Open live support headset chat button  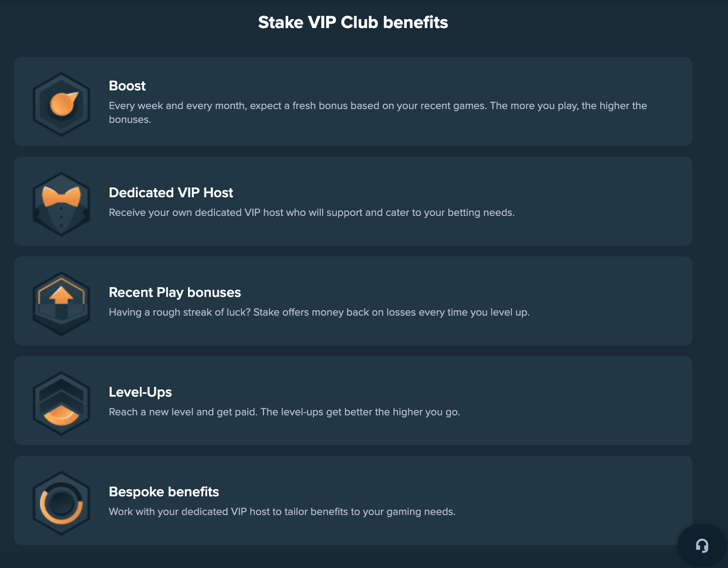(702, 546)
